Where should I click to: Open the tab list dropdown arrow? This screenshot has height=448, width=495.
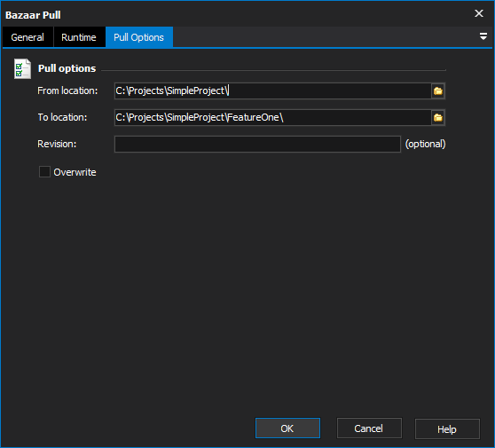483,36
